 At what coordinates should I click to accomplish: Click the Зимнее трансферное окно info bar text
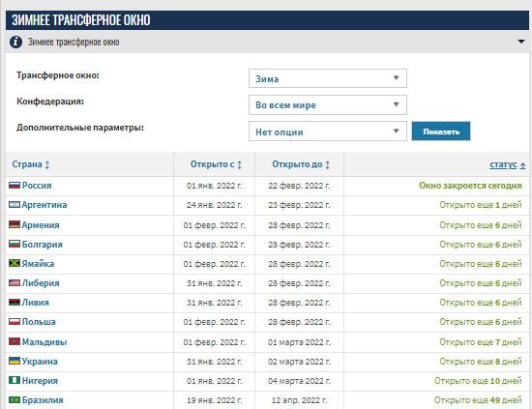[74, 42]
